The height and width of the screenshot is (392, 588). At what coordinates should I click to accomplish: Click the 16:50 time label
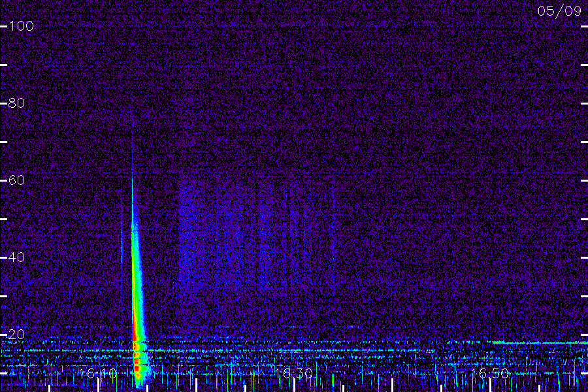(x=490, y=373)
